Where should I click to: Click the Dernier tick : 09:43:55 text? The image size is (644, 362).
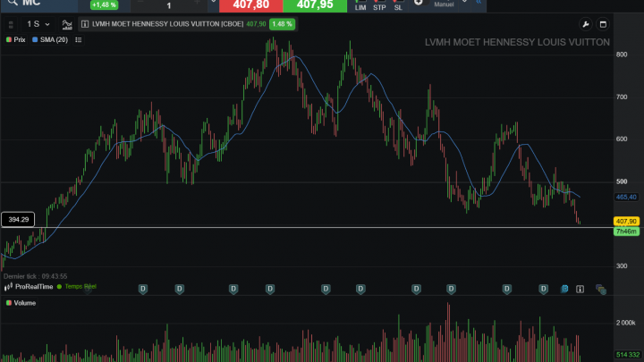coord(35,276)
